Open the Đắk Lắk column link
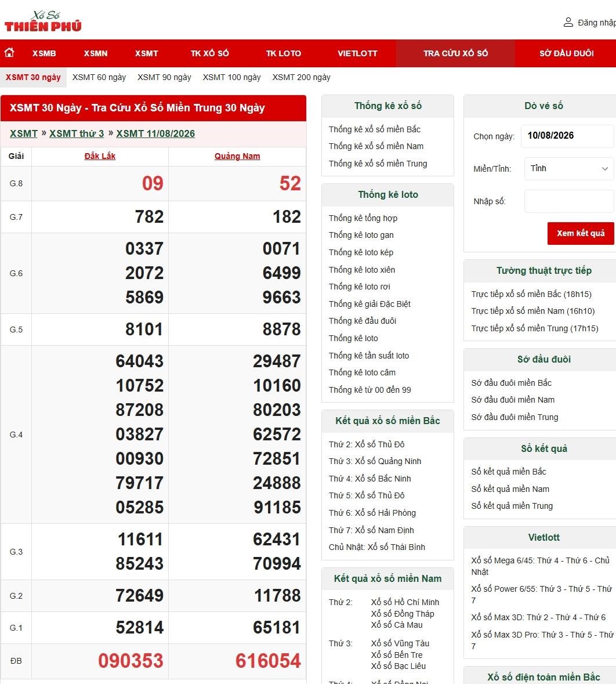This screenshot has width=616, height=684. pyautogui.click(x=100, y=156)
